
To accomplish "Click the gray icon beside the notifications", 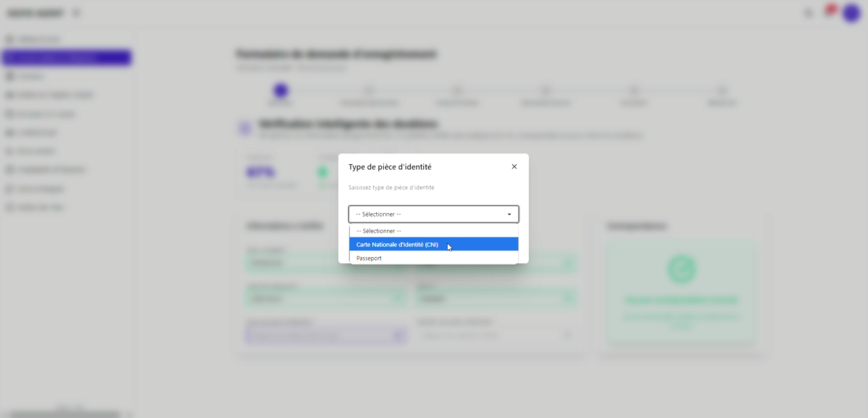I will pyautogui.click(x=808, y=13).
